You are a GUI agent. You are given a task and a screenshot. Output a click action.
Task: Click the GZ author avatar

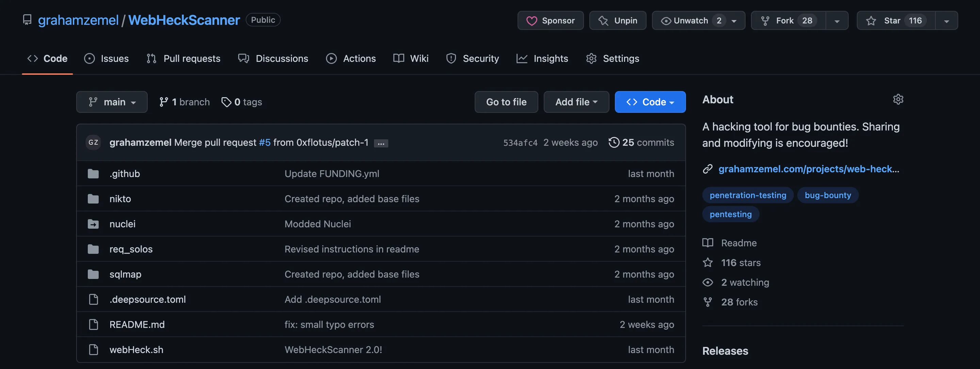[93, 142]
